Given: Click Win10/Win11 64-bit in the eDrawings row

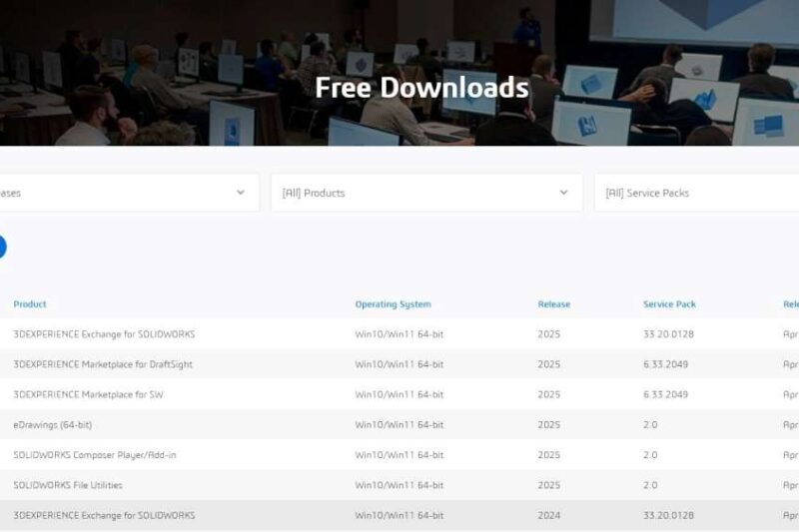Looking at the screenshot, I should (399, 424).
